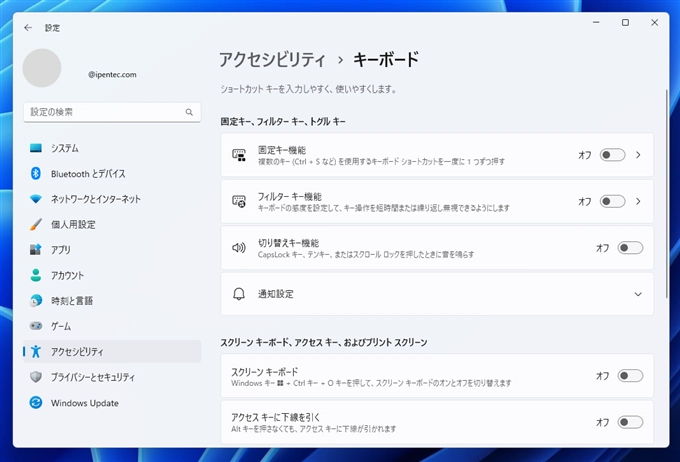Open フィルター キー機能 details chevron
This screenshot has width=680, height=462.
point(638,201)
